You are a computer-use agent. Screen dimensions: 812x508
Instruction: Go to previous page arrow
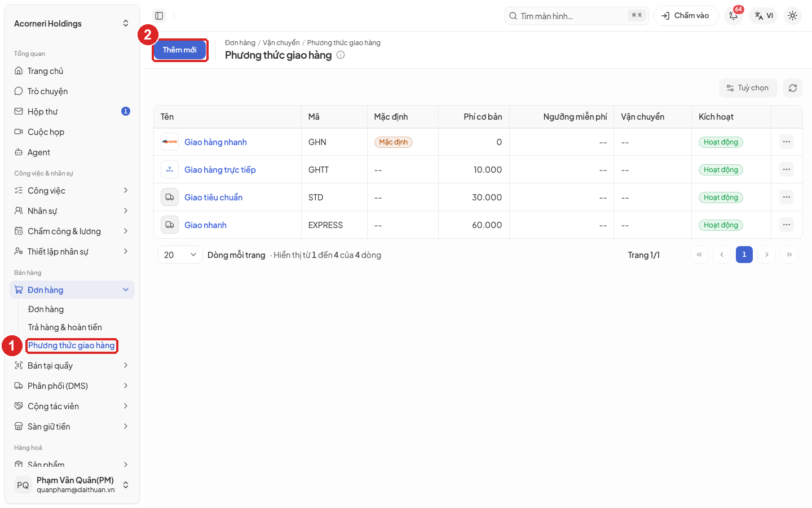point(722,255)
